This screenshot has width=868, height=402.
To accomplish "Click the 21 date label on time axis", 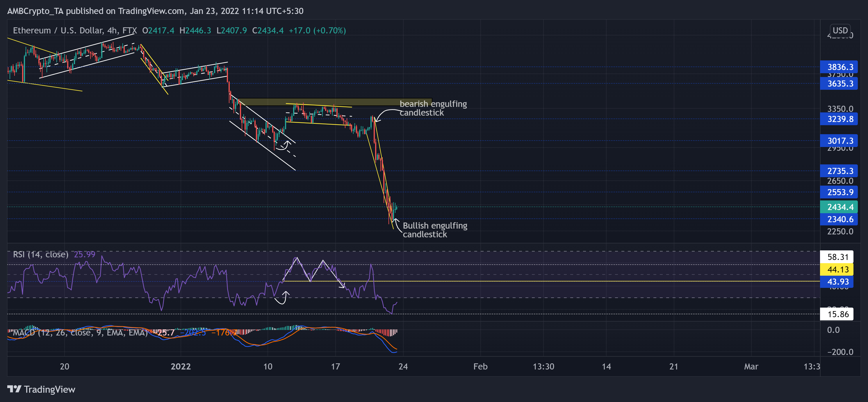I will [673, 366].
